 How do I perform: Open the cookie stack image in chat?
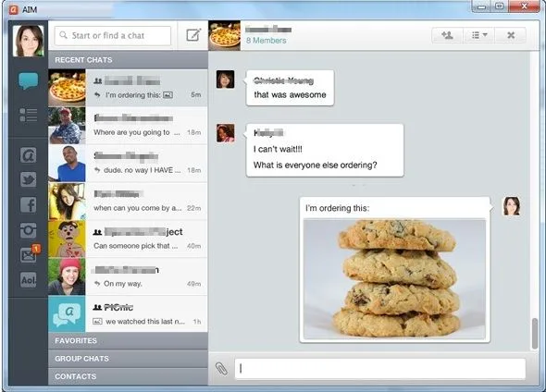tap(394, 279)
